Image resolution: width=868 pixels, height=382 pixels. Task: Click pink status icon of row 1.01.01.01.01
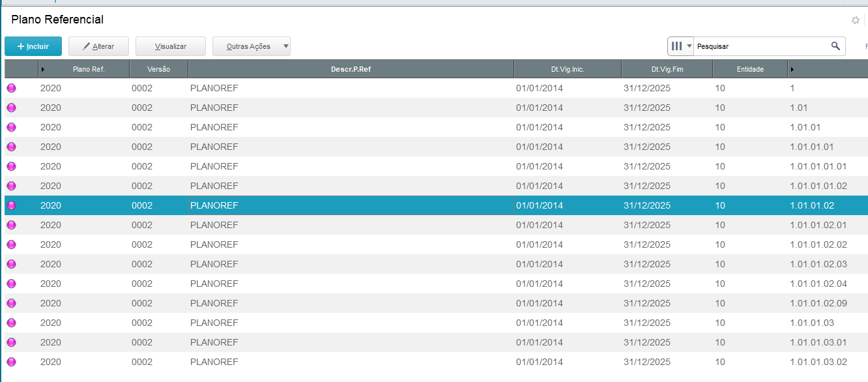(x=11, y=166)
